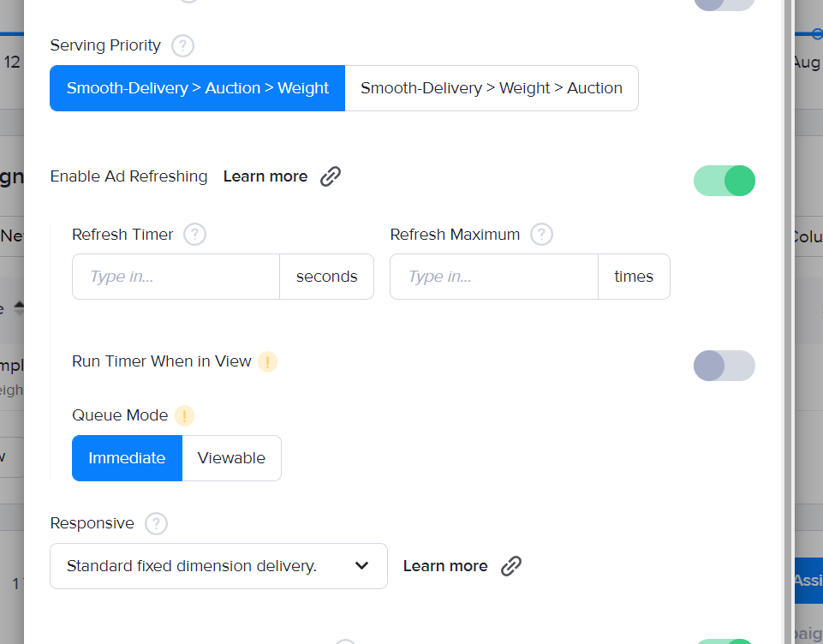Click Learn more beside the Responsive dropdown
The height and width of the screenshot is (644, 823).
(x=445, y=565)
